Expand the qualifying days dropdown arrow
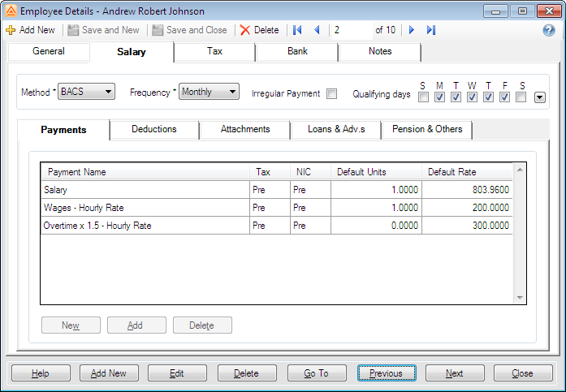The image size is (566, 392). click(539, 97)
